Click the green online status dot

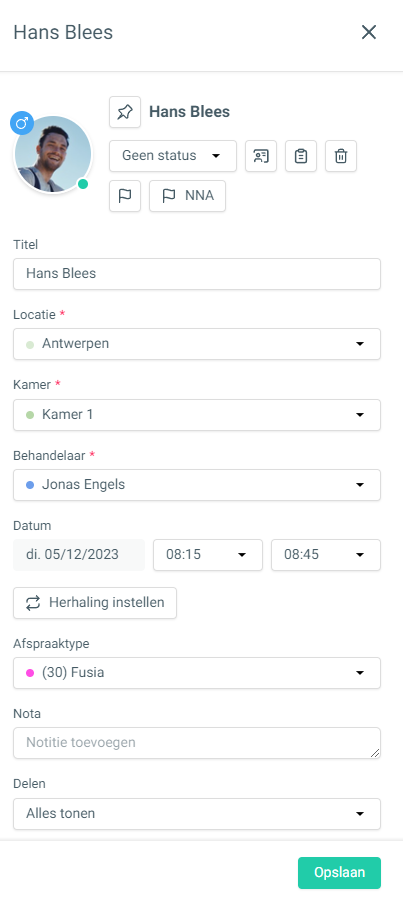click(83, 184)
